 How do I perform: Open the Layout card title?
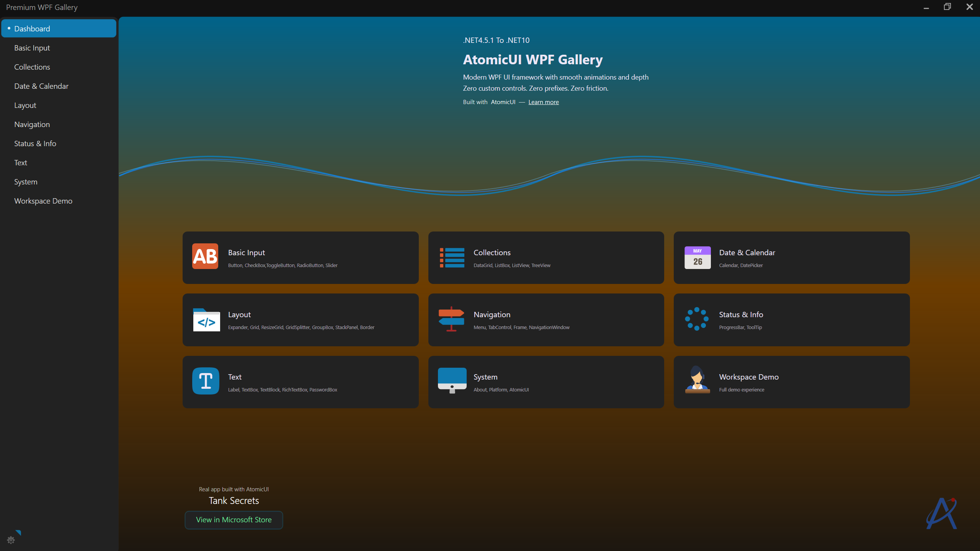pos(239,315)
